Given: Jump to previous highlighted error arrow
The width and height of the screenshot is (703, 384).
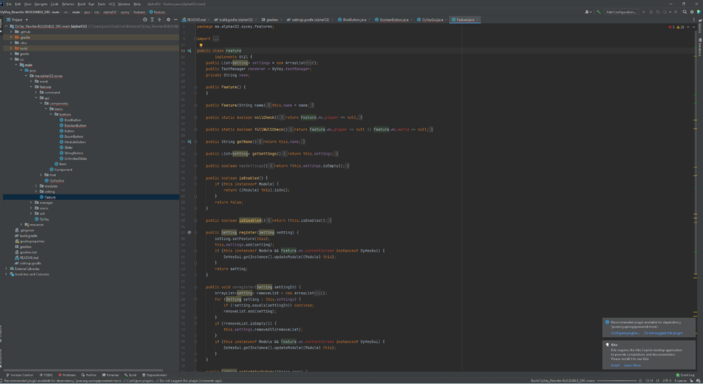Looking at the screenshot, I should [x=688, y=27].
